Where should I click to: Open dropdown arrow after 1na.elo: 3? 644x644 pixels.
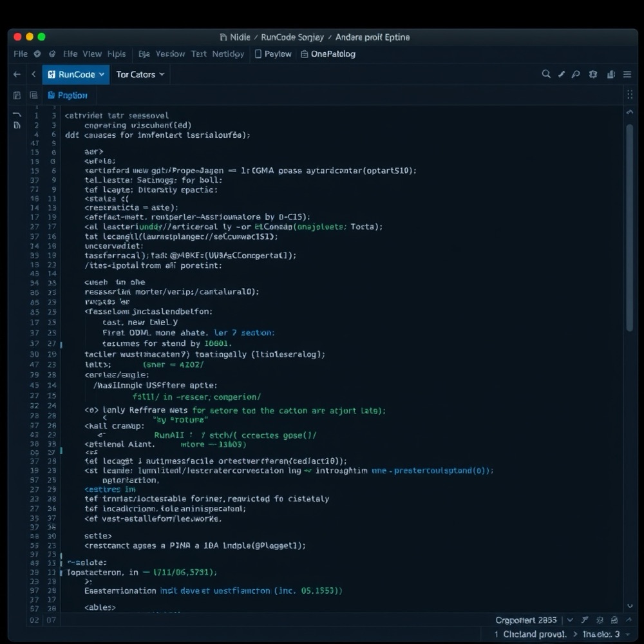click(629, 634)
